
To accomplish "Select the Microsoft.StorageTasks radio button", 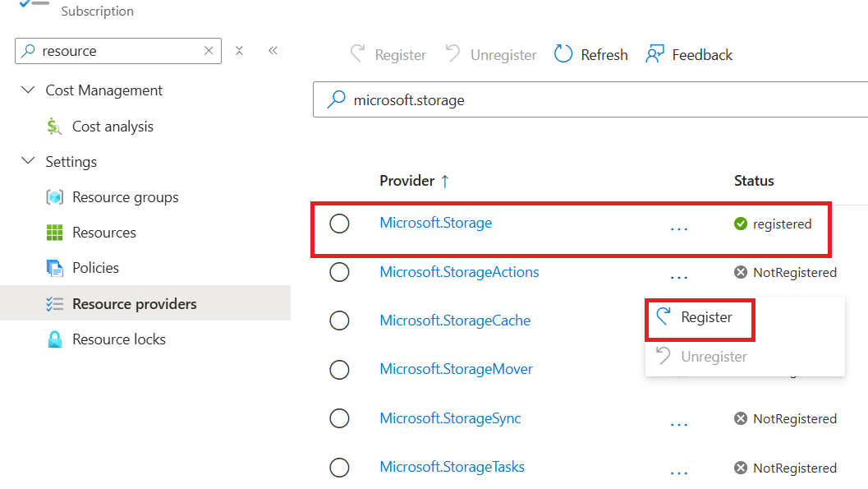I will 339,468.
